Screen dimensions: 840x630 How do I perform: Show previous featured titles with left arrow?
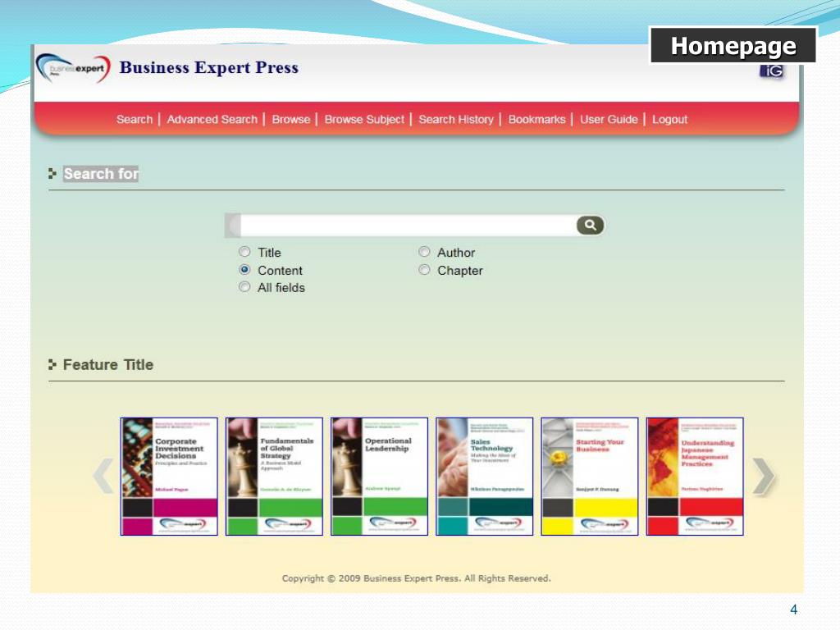click(103, 476)
